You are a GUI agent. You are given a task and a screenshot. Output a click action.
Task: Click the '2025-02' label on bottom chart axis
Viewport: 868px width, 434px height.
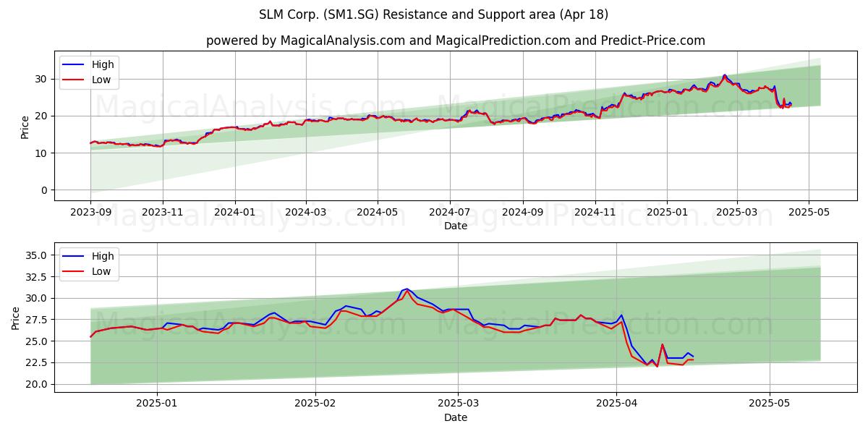coord(317,405)
